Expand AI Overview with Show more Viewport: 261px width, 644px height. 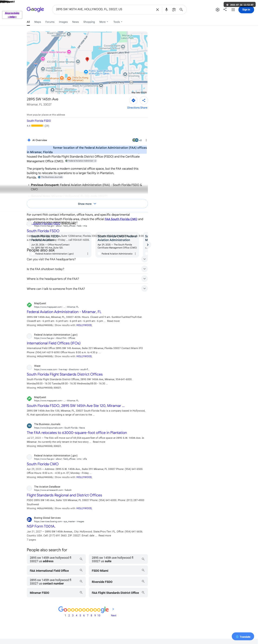click(x=87, y=204)
